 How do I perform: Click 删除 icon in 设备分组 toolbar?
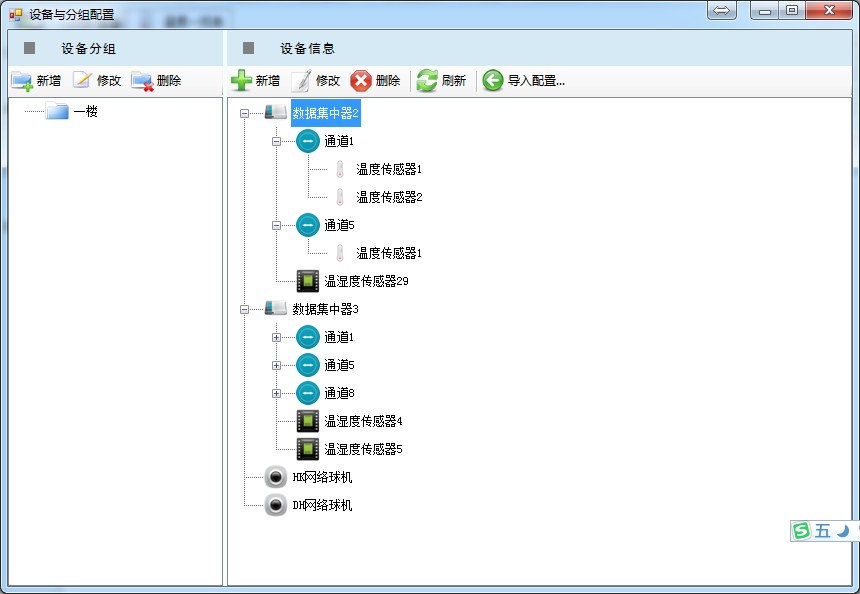142,81
